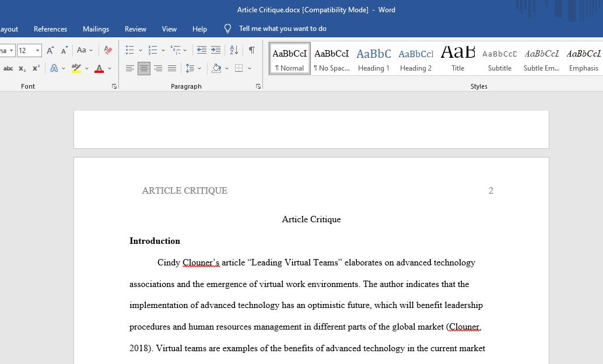Open the Paragraph settings dialog launcher
Viewport: 603px width, 364px height.
tap(258, 86)
